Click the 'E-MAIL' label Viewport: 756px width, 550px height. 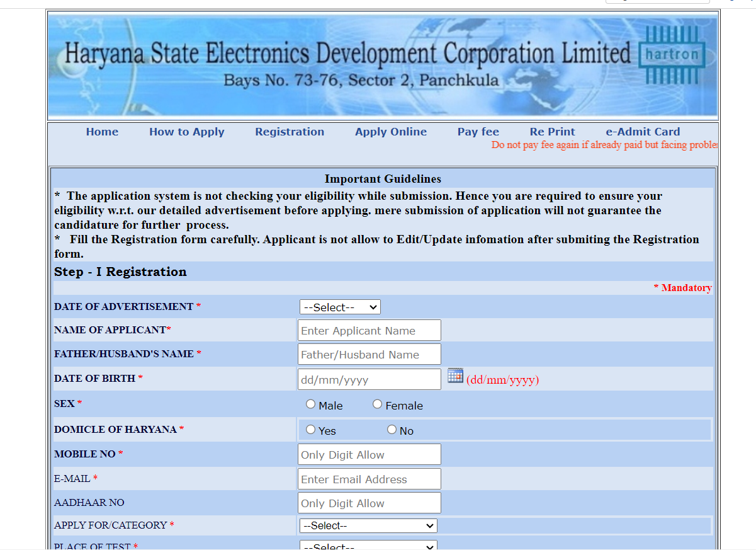click(72, 479)
